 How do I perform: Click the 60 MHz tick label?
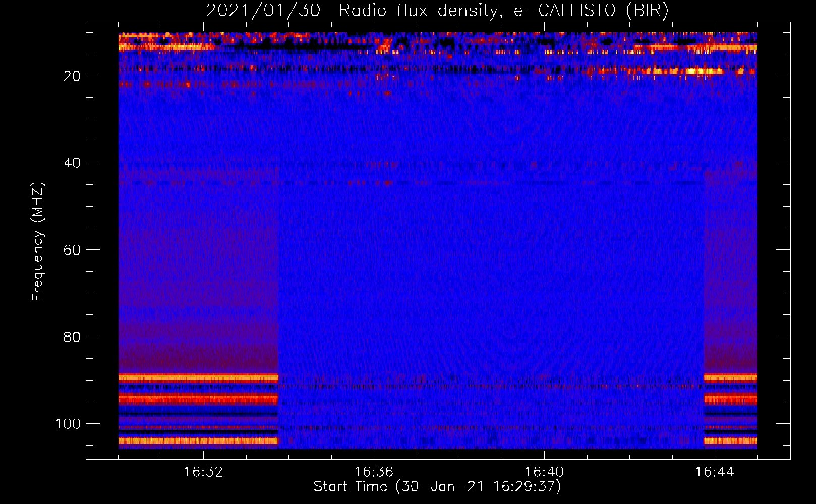click(x=72, y=250)
